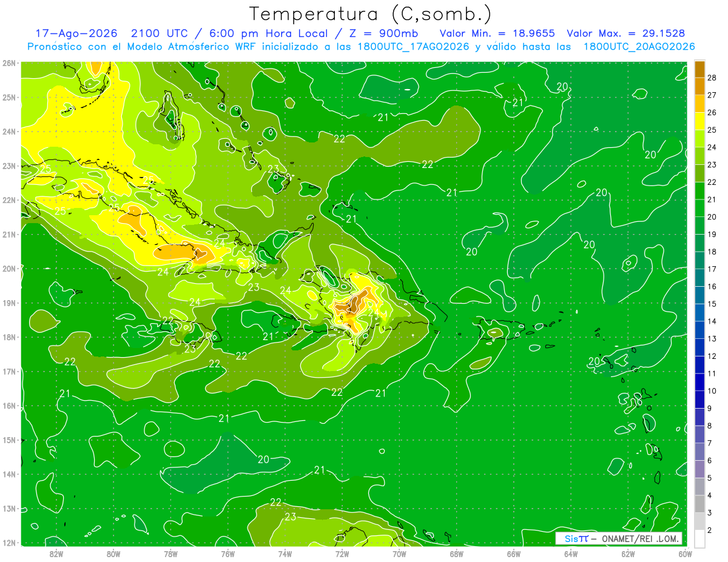Click the 68W longitude axis label

click(456, 554)
